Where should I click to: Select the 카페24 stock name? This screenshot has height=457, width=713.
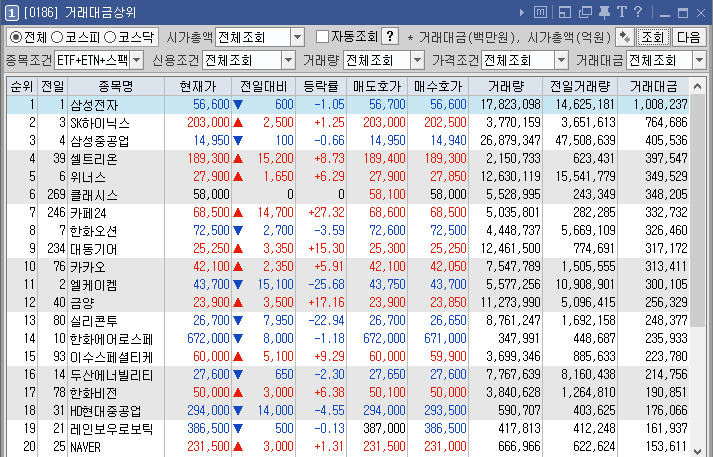tap(88, 213)
